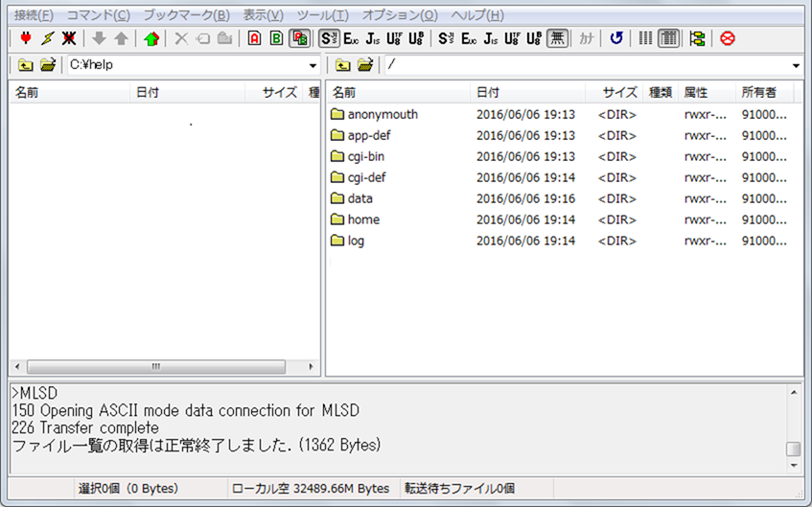Click the local pane scroll-right arrow
Screen dimensions: 812x507
tap(311, 367)
